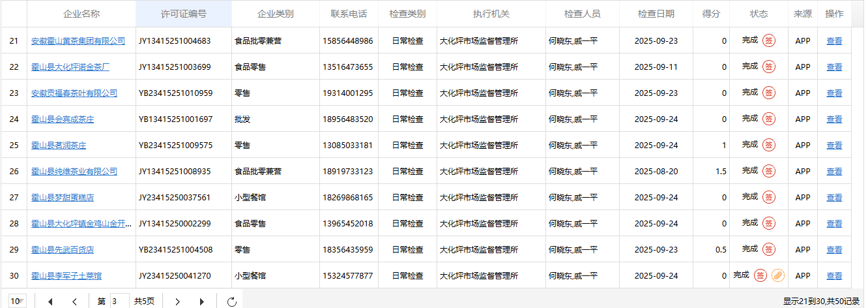Open the page size dropdown showing 10
The width and height of the screenshot is (868, 308).
pos(18,301)
